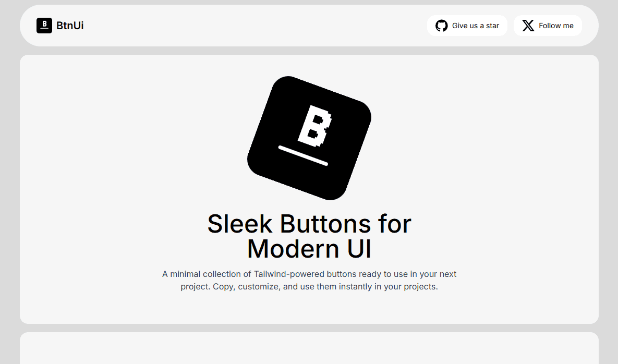Image resolution: width=618 pixels, height=364 pixels.
Task: Open the BtnUi home via the black B badge
Action: pyautogui.click(x=44, y=26)
